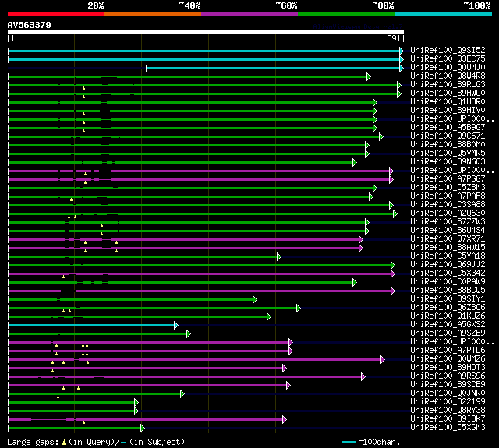Click the yellow gap marker under the A7PAF8 alignment
Image resolution: width=499 pixels, height=448 pixels.
click(71, 199)
